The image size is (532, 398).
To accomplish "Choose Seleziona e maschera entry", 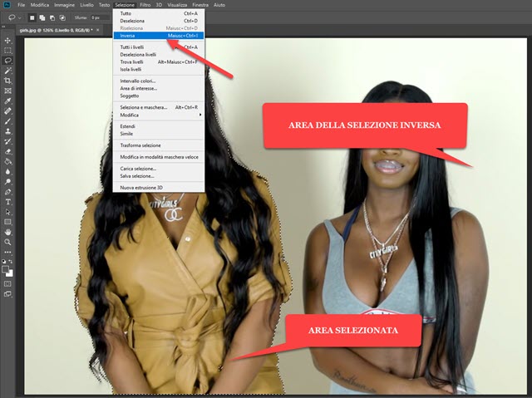I will pyautogui.click(x=159, y=107).
